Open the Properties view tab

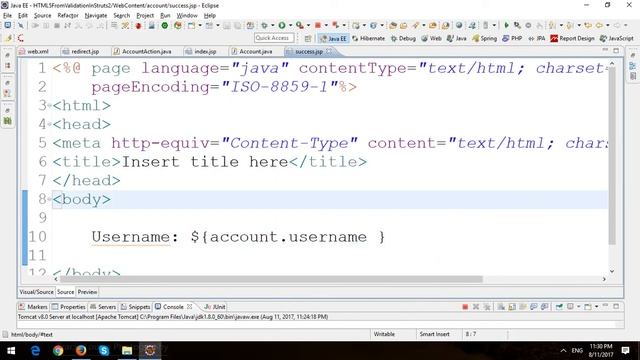69,307
